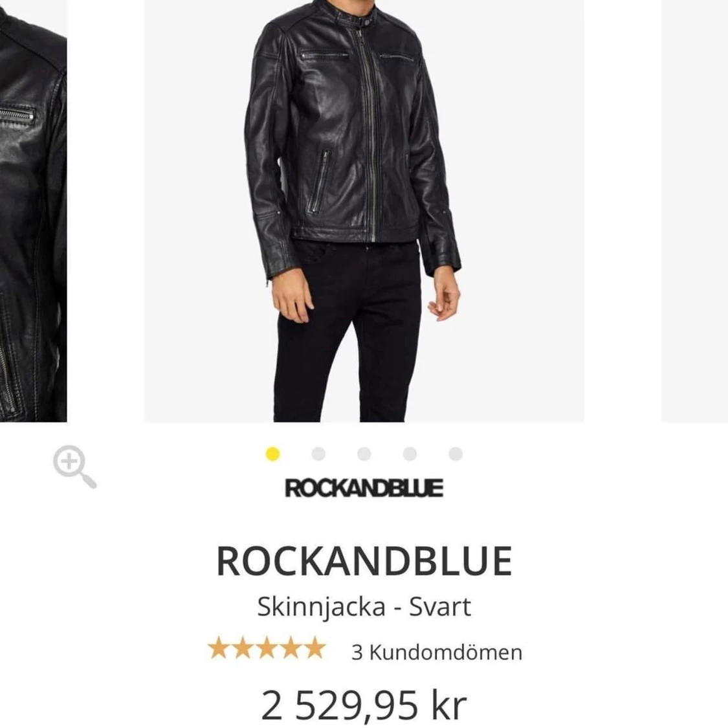728x728 pixels.
Task: Show the previous product image on the left
Action: pyautogui.click(x=32, y=214)
